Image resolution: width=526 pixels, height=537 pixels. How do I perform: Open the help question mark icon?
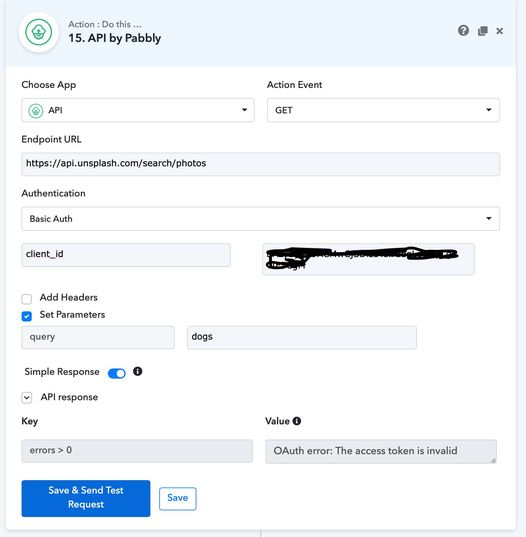tap(463, 31)
